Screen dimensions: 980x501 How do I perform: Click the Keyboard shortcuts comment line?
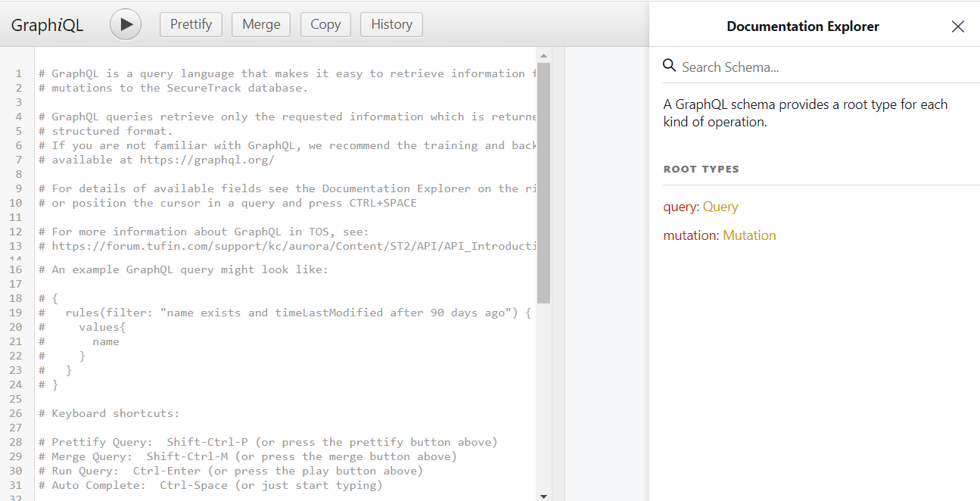115,413
